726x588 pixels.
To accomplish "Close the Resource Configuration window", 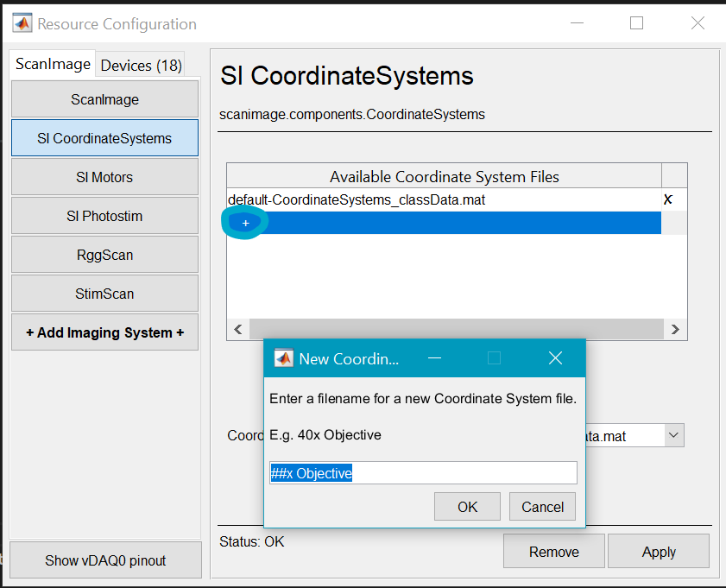I will [698, 23].
